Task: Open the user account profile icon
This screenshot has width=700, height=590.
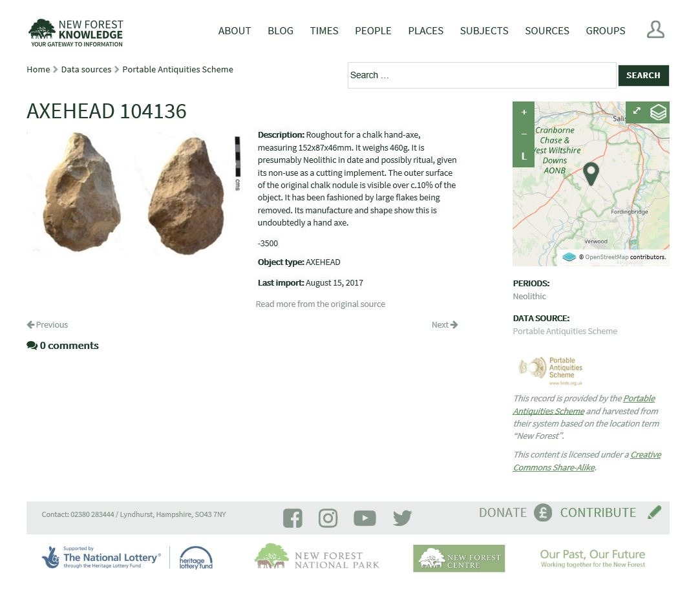Action: pos(655,30)
